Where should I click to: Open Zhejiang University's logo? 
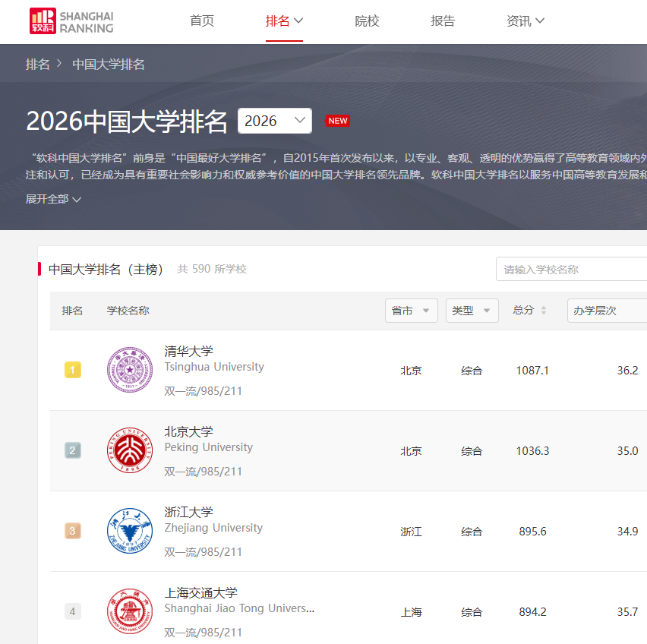130,531
